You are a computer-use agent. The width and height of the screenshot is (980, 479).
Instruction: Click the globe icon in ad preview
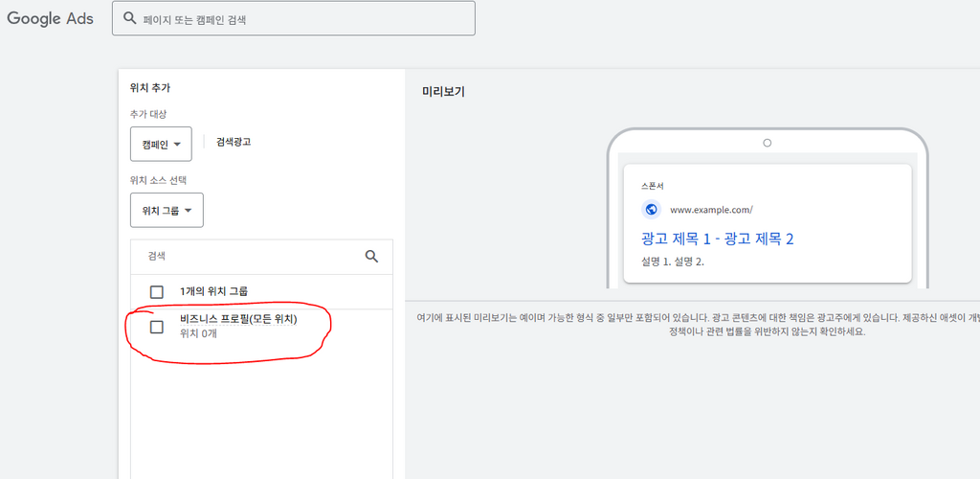point(651,210)
